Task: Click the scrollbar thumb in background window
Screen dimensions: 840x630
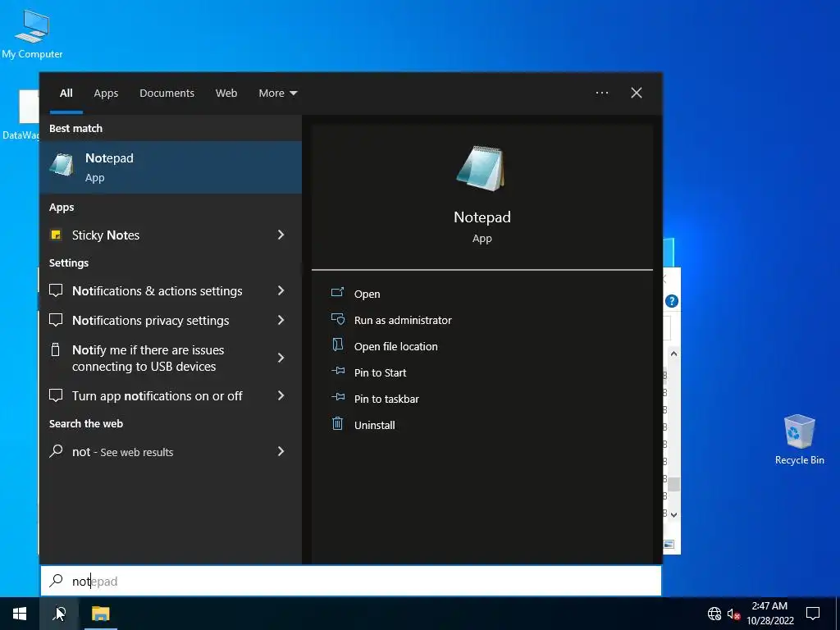Action: 674,484
